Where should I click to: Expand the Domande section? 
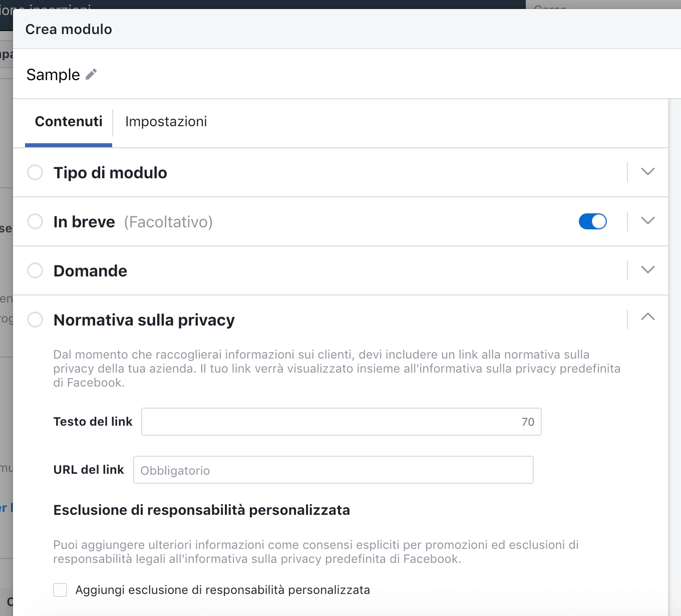tap(647, 270)
